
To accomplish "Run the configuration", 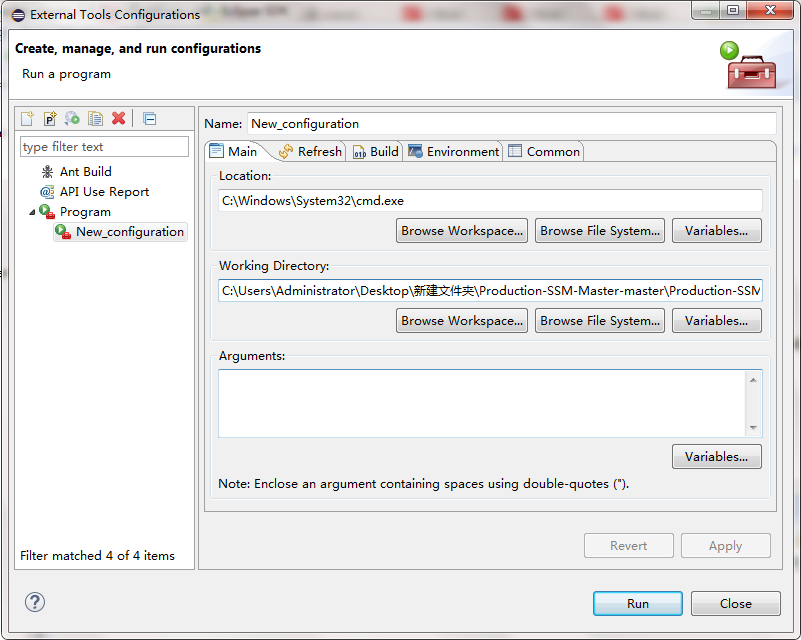I will tap(638, 603).
